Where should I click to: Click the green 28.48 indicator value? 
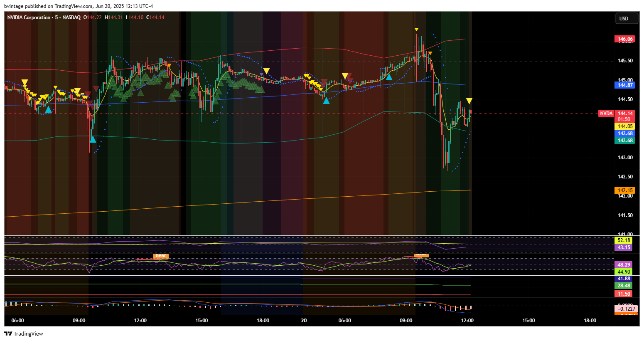(x=623, y=286)
